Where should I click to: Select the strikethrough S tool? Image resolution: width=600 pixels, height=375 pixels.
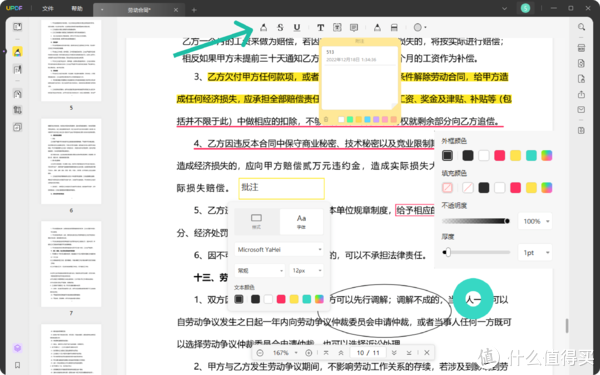point(280,28)
